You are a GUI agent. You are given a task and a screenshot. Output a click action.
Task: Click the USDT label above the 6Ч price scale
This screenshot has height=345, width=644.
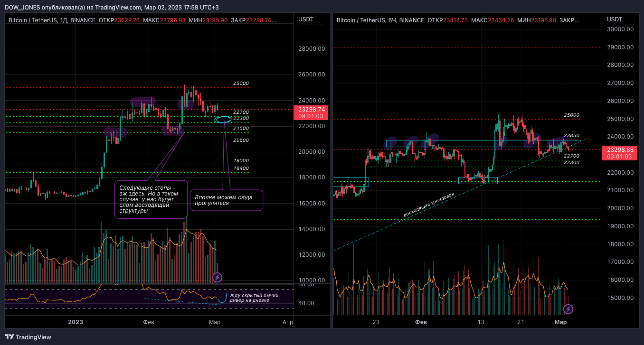pos(615,19)
